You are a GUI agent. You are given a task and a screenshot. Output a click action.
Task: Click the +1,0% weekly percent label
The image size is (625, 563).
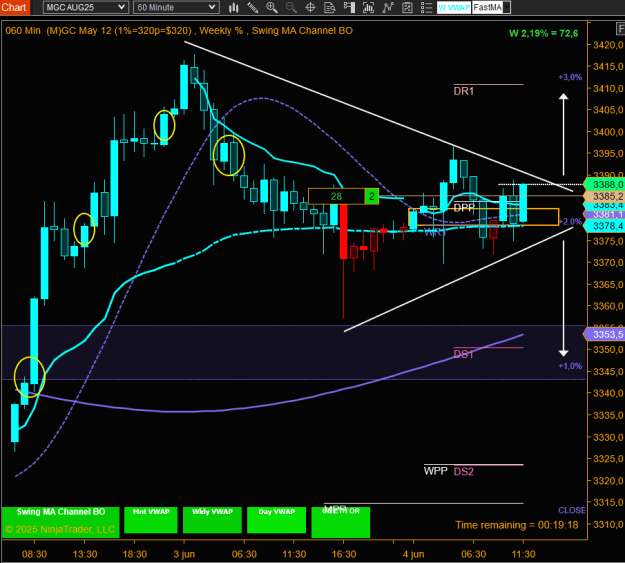click(x=570, y=366)
